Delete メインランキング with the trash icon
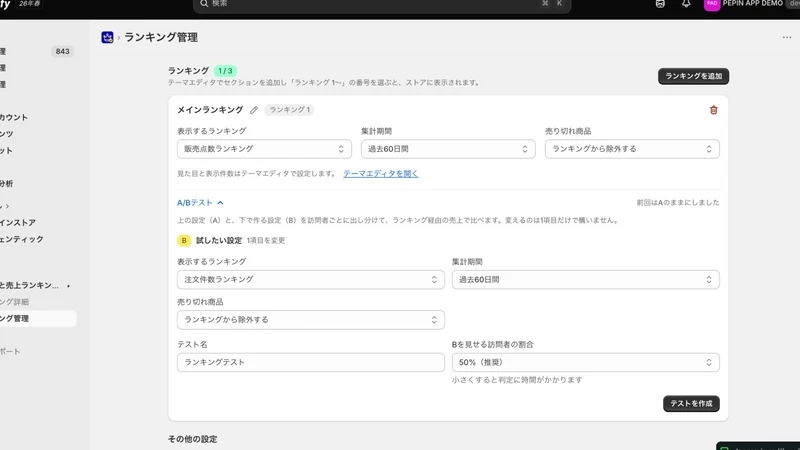The image size is (800, 450). pos(713,110)
